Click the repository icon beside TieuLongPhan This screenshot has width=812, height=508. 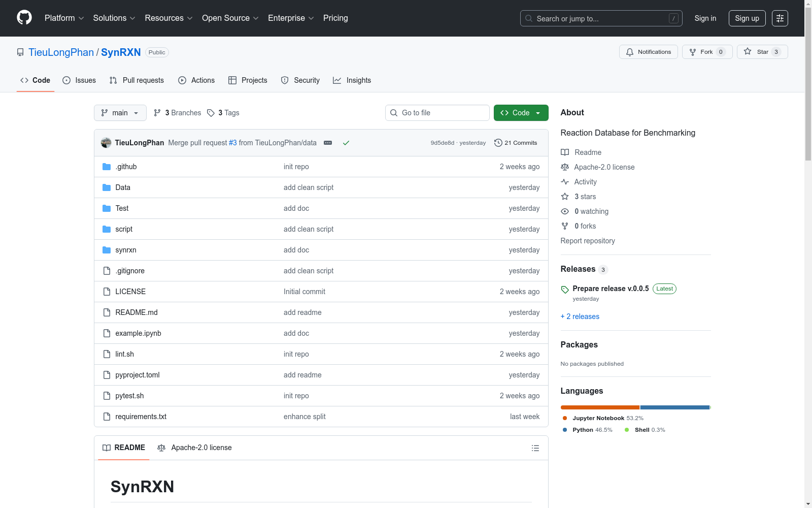20,52
